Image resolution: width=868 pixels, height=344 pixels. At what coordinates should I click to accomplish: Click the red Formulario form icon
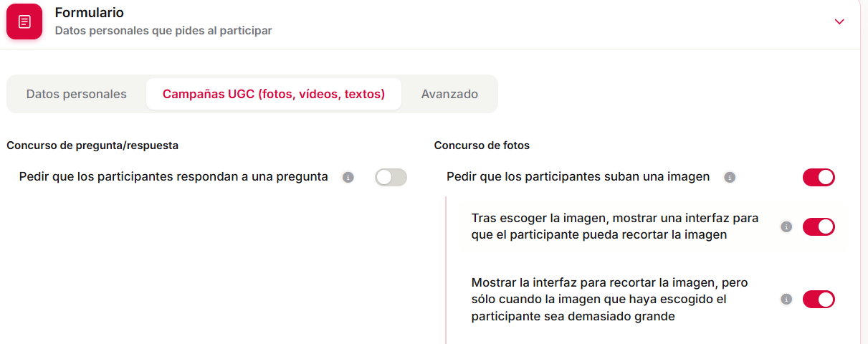tap(24, 21)
